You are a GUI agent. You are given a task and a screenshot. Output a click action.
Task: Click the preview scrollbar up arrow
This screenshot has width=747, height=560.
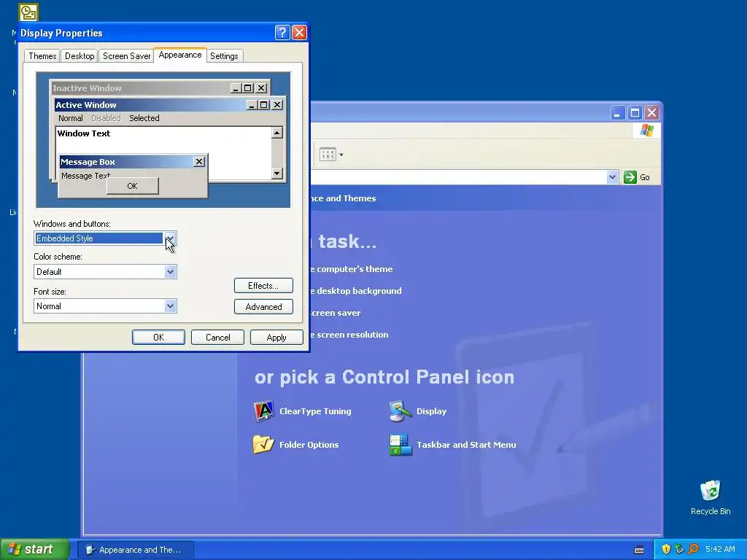click(277, 133)
